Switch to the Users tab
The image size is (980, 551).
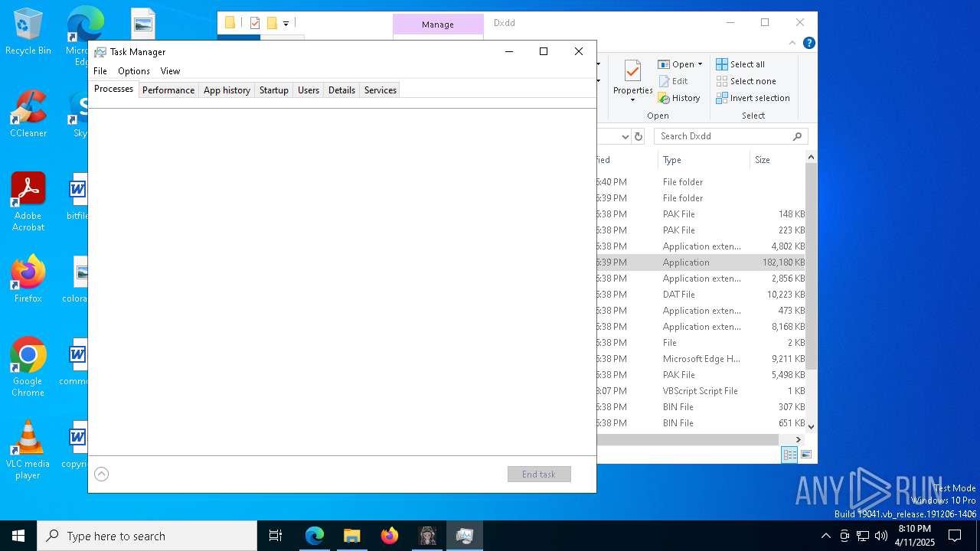pyautogui.click(x=309, y=90)
